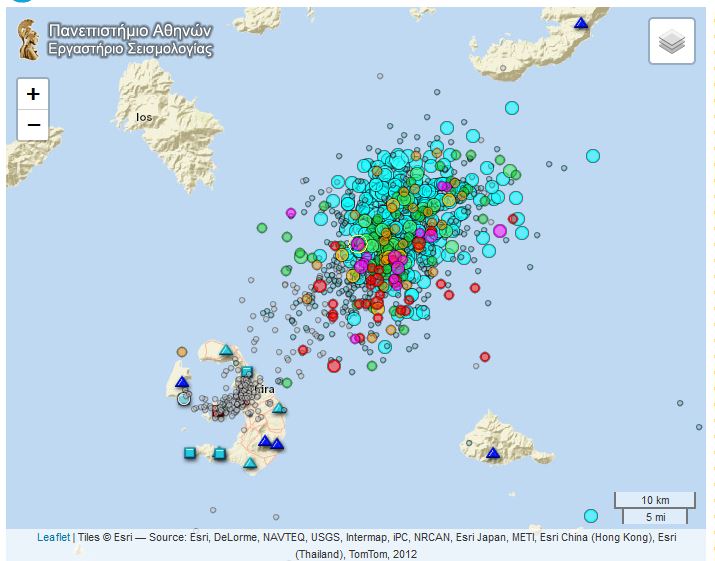Select cyan triangle station at northern Santorini tip
715x561 pixels.
tap(226, 350)
